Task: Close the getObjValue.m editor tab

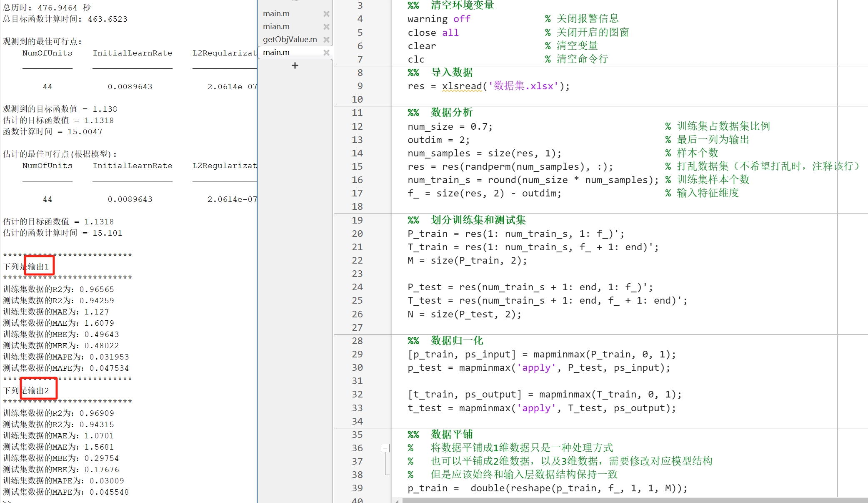Action: coord(326,40)
